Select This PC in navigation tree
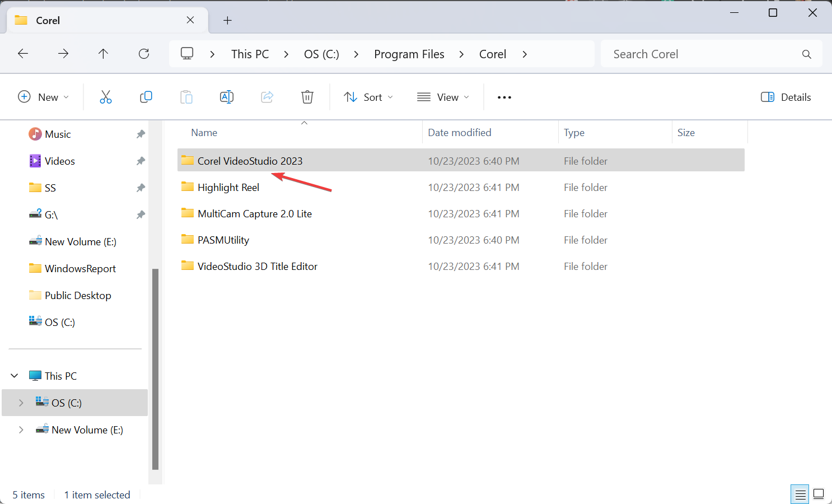832x504 pixels. pyautogui.click(x=60, y=376)
